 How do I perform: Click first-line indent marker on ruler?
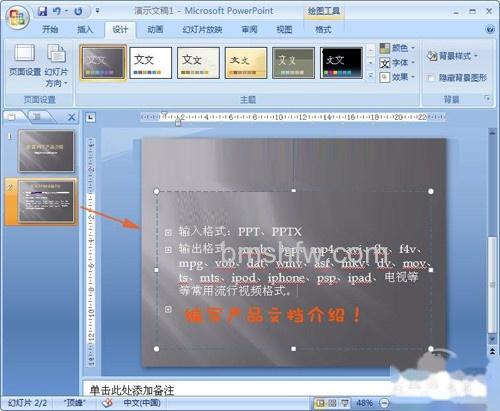[x=164, y=114]
